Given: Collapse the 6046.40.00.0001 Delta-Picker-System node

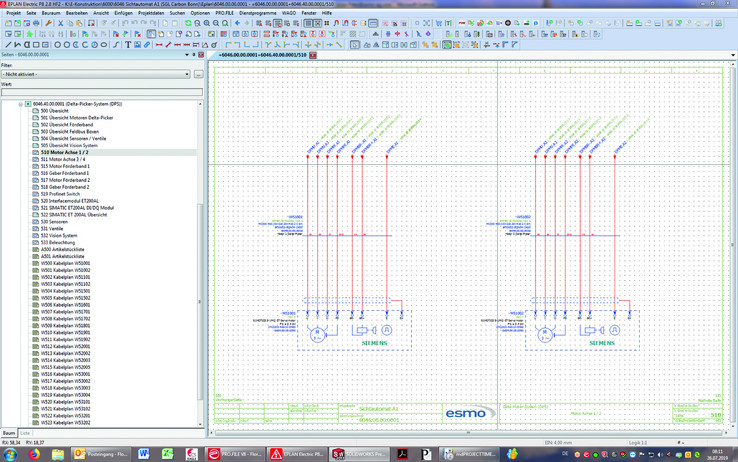Looking at the screenshot, I should pyautogui.click(x=20, y=104).
